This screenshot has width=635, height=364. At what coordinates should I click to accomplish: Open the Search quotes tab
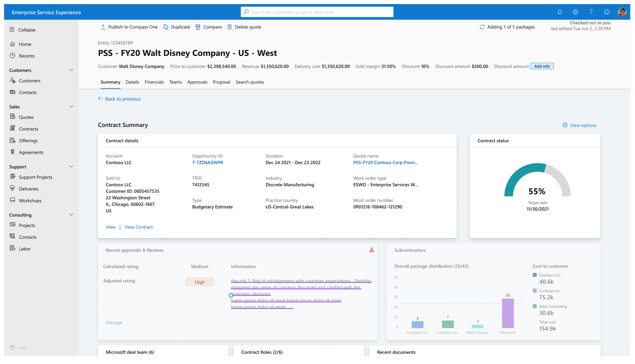point(250,82)
